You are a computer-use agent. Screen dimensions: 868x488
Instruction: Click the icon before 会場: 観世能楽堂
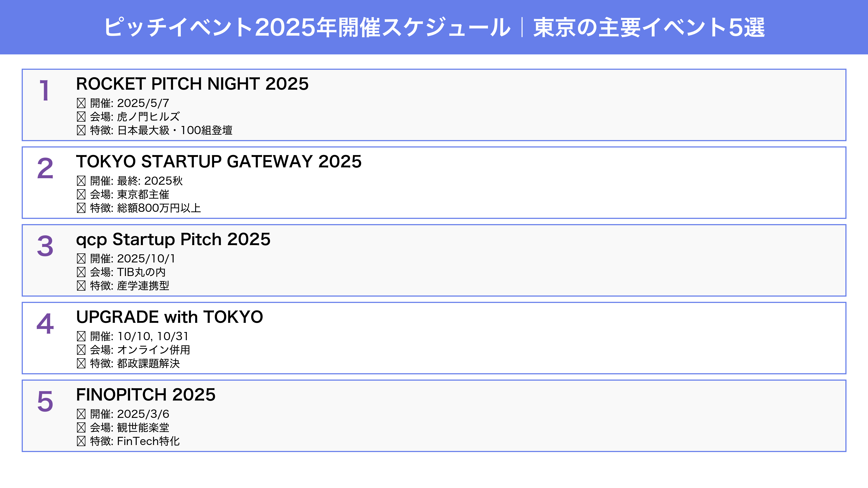(x=81, y=427)
